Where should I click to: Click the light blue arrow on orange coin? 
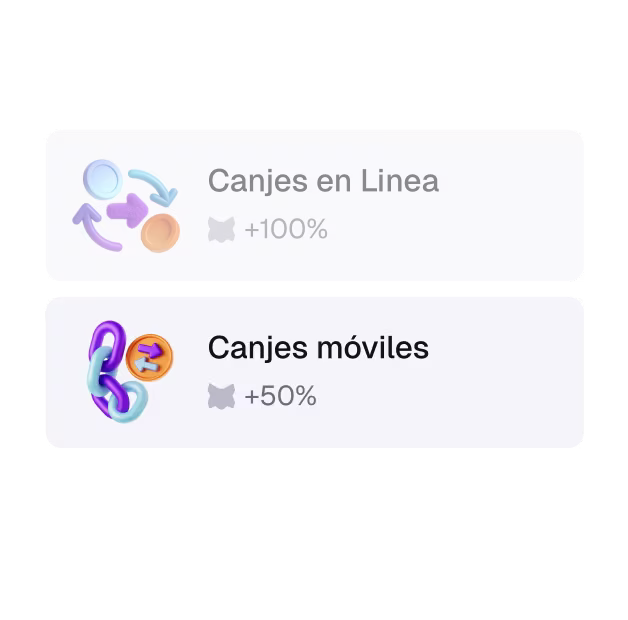point(146,364)
